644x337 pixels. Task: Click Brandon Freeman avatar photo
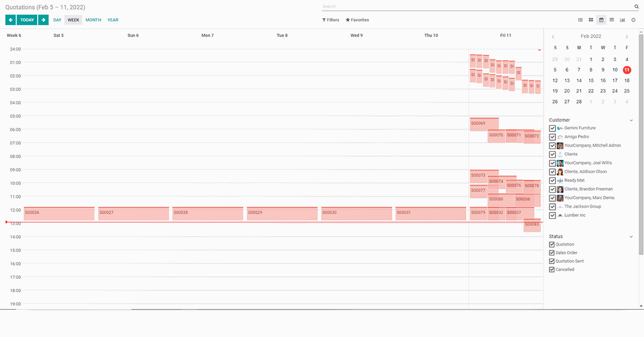pyautogui.click(x=560, y=189)
